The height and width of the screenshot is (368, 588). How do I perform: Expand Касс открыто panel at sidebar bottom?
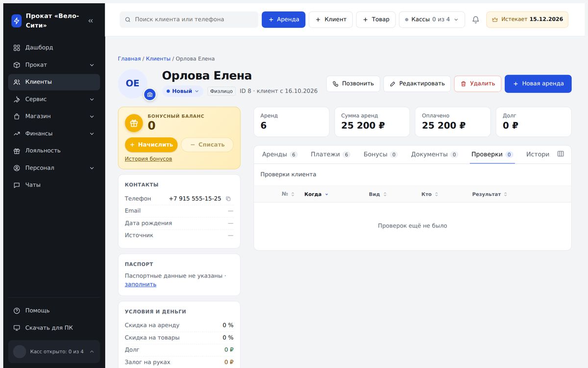point(54,352)
